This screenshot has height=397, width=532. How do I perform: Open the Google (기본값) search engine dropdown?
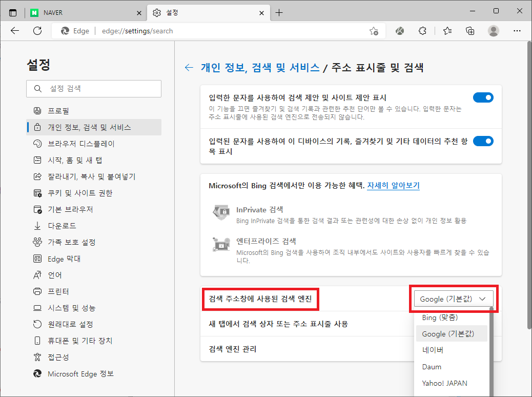click(x=453, y=299)
